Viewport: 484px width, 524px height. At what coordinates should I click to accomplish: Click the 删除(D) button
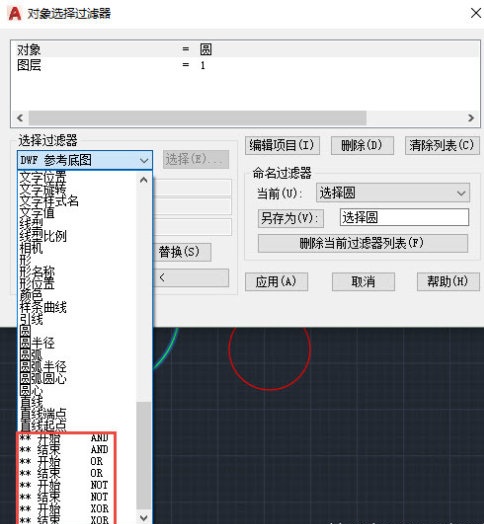point(362,145)
